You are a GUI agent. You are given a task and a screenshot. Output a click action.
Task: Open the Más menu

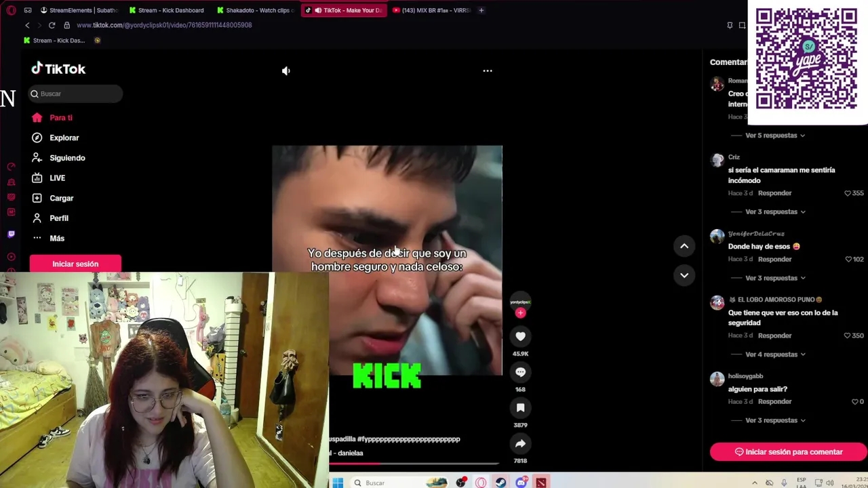click(48, 239)
